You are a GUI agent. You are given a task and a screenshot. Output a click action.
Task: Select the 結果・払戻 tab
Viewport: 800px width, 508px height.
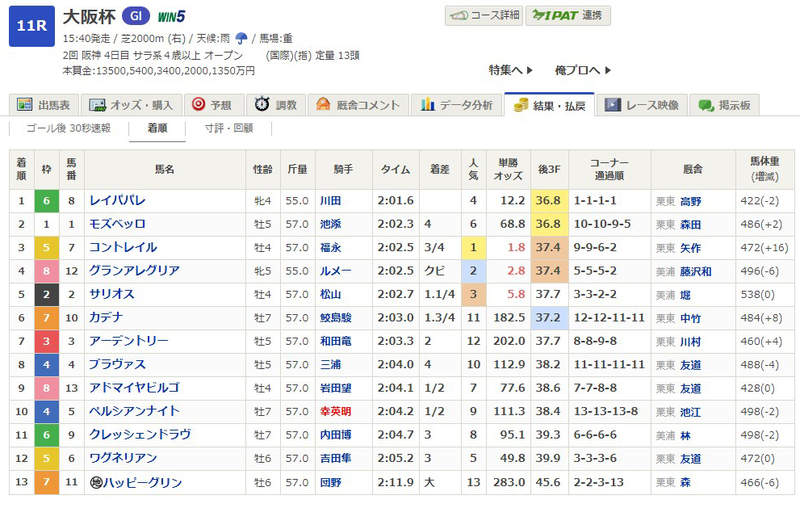coord(549,105)
